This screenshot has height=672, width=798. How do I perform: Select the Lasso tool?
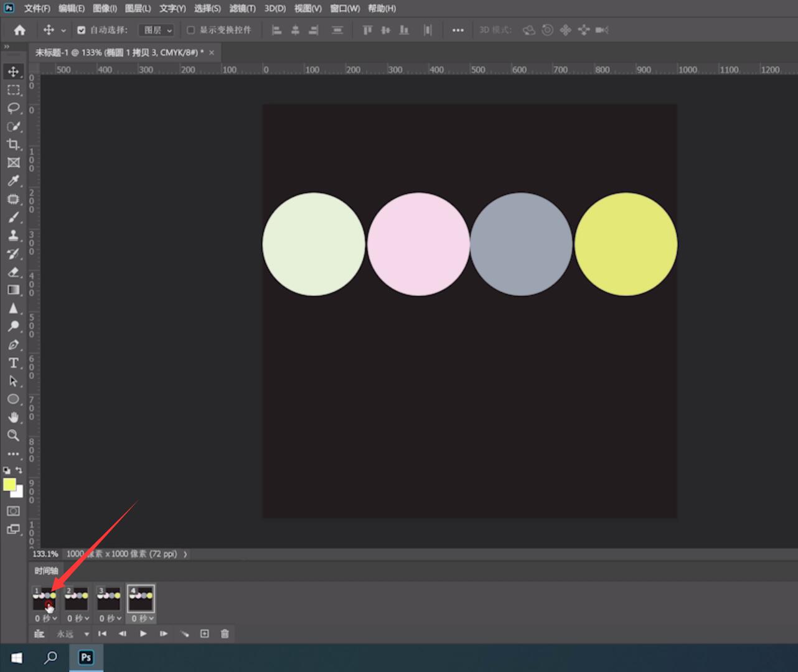[13, 108]
